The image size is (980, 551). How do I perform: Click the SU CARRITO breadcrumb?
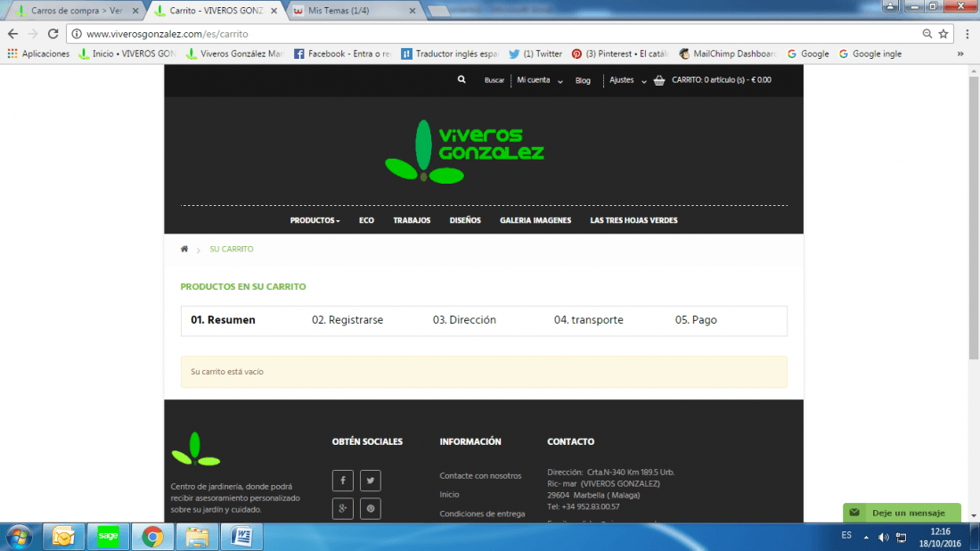232,249
